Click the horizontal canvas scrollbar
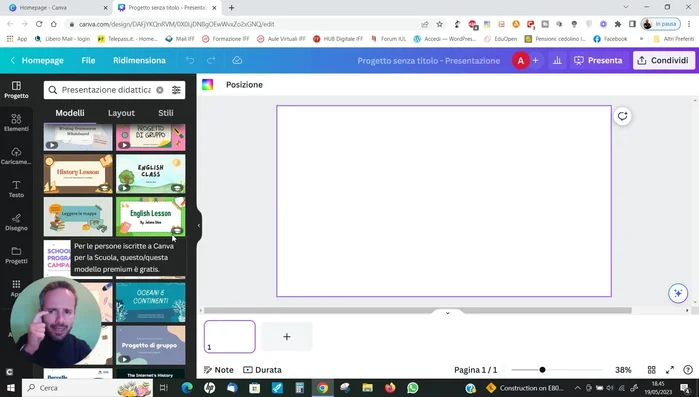 coord(418,310)
